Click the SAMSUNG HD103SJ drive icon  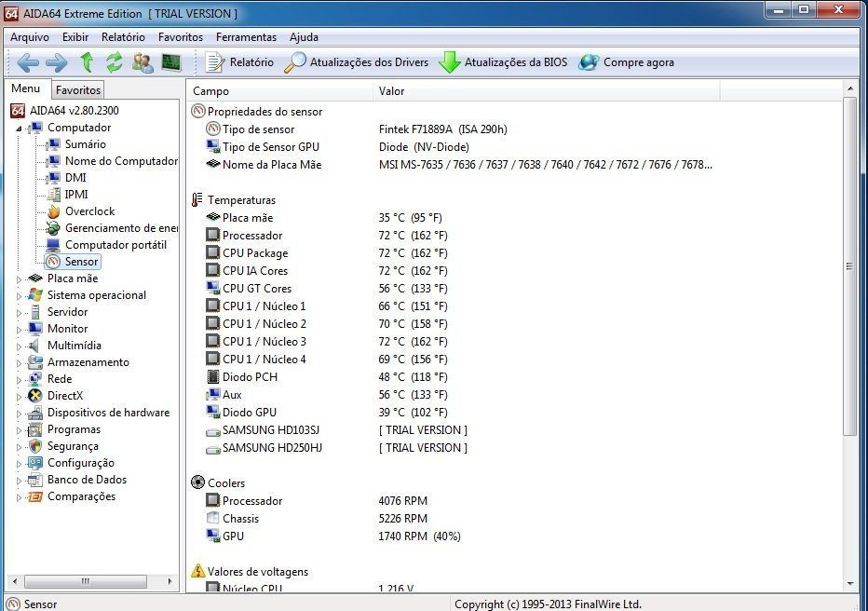[212, 431]
